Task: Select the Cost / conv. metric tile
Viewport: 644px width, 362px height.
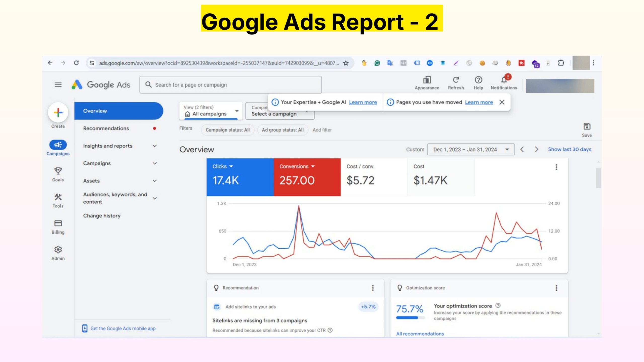Action: (x=374, y=177)
